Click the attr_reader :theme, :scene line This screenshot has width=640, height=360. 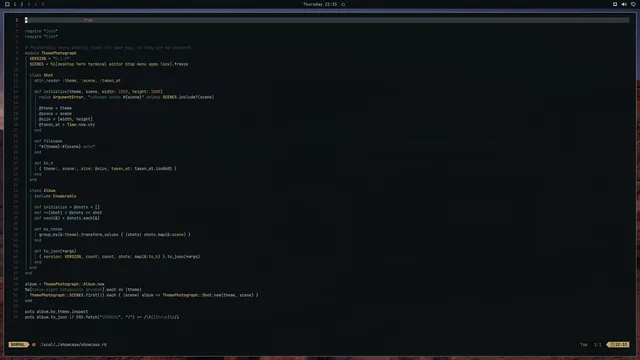[77, 80]
